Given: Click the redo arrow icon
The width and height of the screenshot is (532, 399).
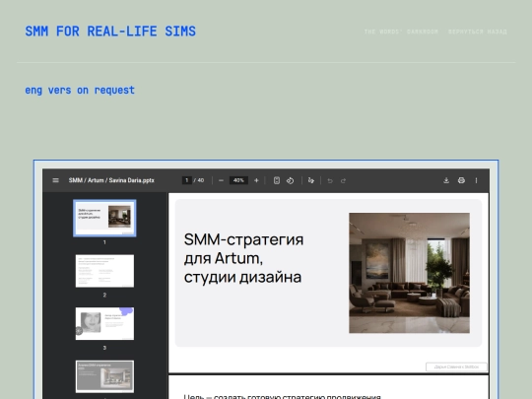Looking at the screenshot, I should click(x=344, y=180).
